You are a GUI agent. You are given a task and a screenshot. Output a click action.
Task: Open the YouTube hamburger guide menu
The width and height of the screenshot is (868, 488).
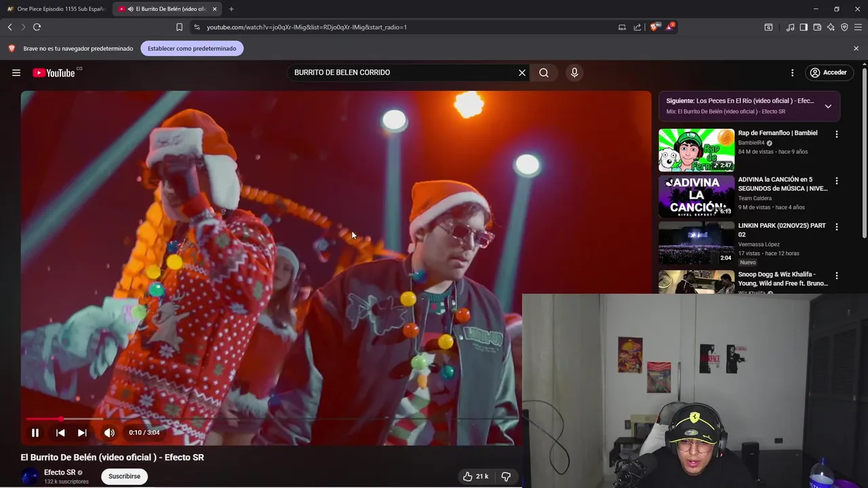tap(16, 73)
